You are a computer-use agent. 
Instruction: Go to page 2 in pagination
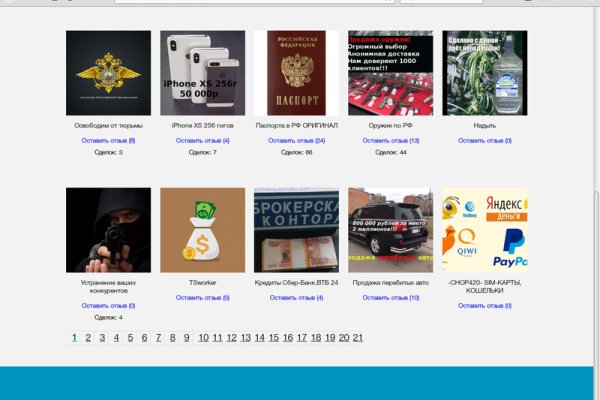88,338
